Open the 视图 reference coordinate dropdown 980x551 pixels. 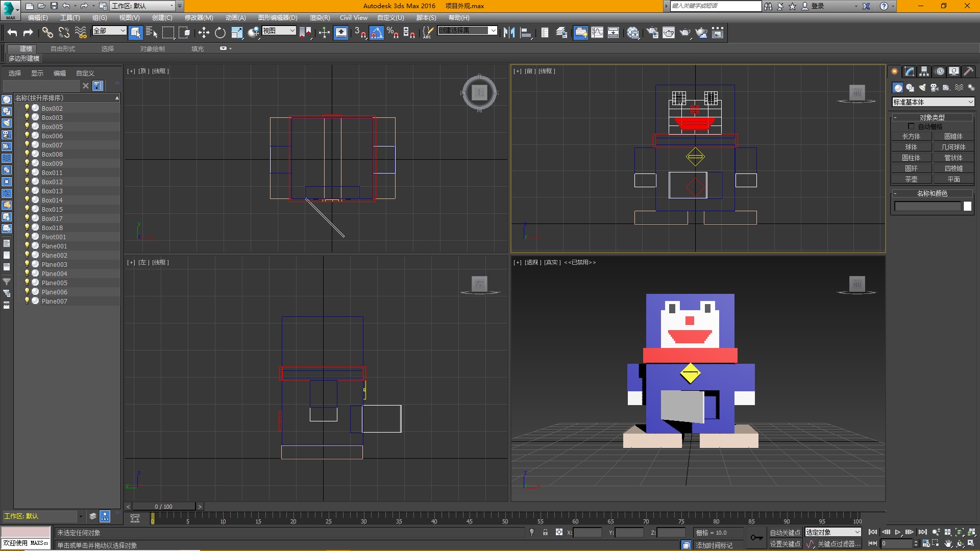point(279,31)
